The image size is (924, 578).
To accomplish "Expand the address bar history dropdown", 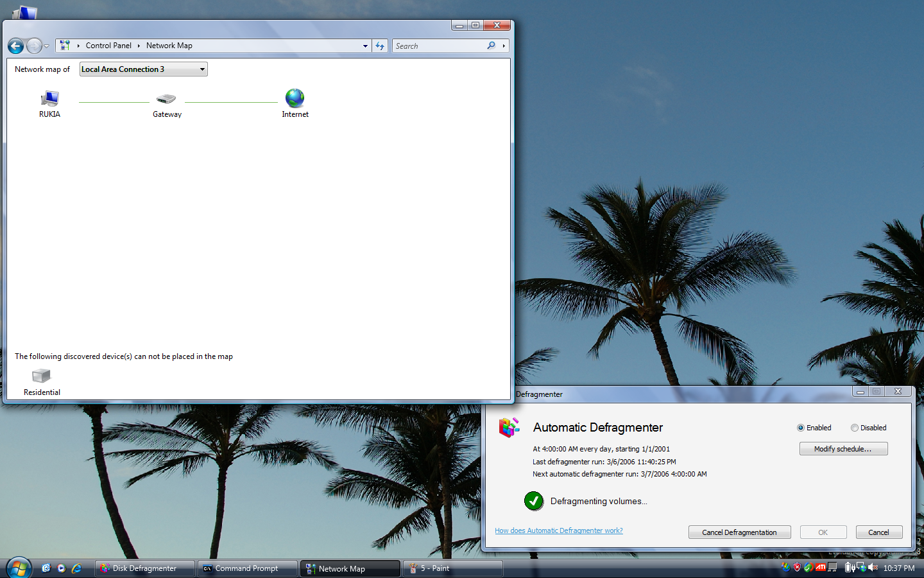I will point(365,46).
